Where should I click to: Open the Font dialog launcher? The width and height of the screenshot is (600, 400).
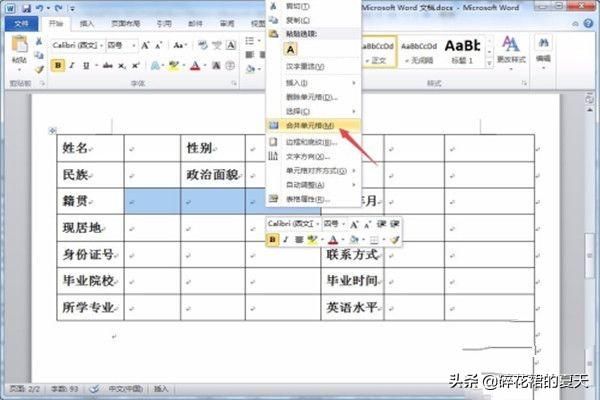coord(234,83)
